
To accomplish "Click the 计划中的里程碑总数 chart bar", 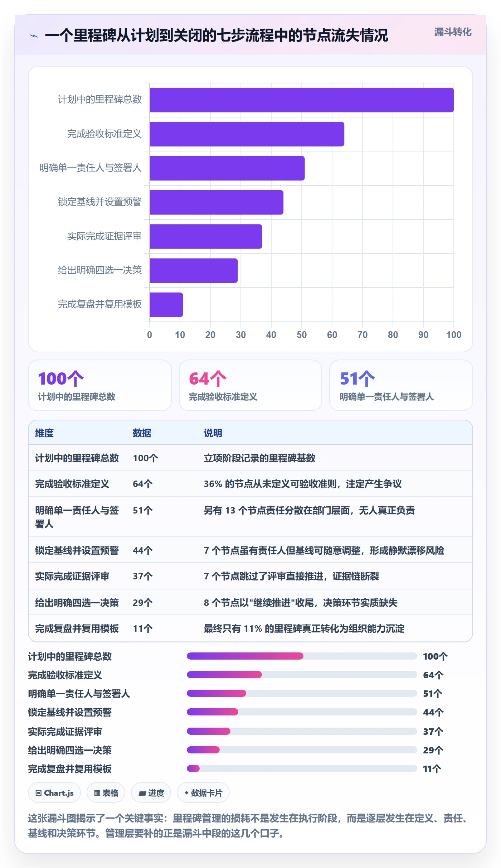I will point(302,100).
